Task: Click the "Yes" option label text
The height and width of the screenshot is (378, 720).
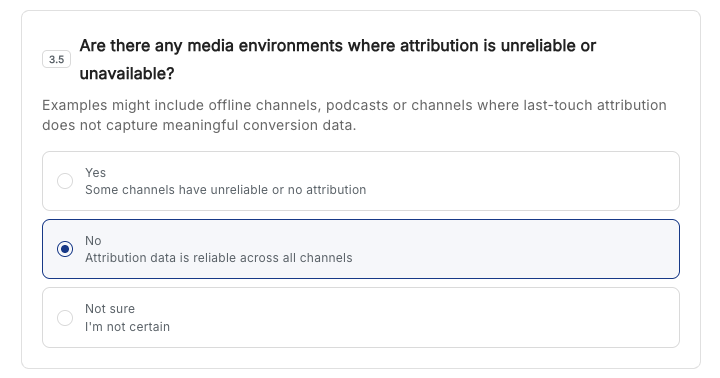Action: point(96,173)
